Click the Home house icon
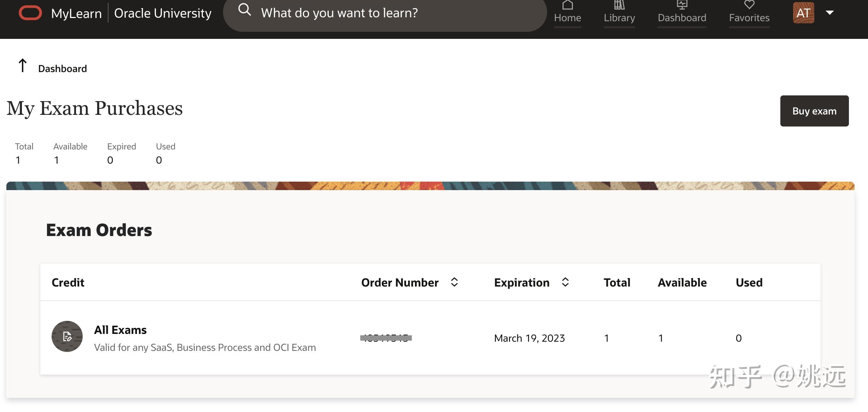 567,5
